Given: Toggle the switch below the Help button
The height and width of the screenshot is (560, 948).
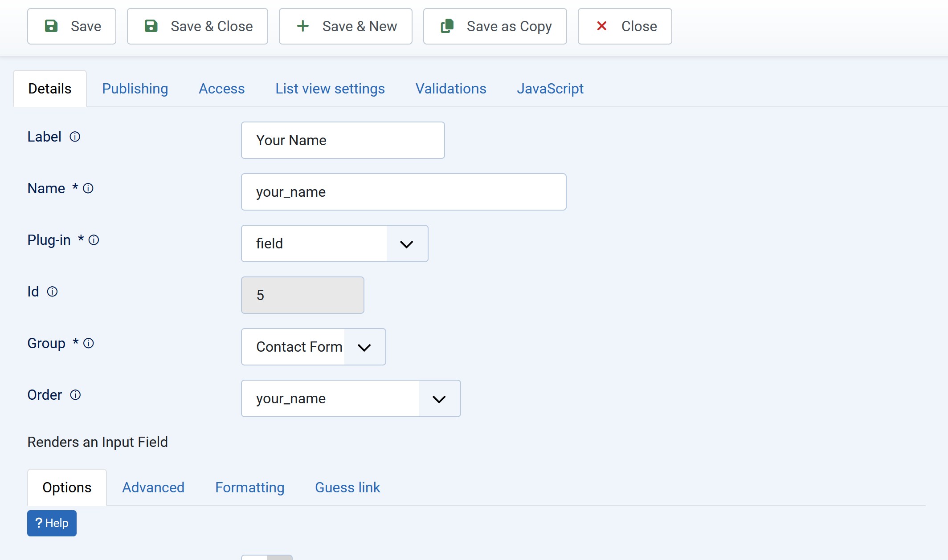Looking at the screenshot, I should [x=266, y=557].
